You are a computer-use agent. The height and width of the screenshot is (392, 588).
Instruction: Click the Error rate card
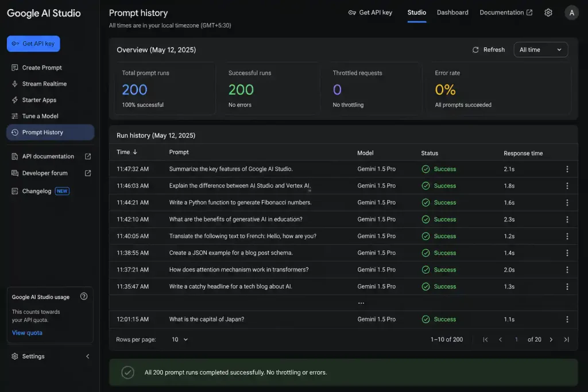[x=499, y=88]
